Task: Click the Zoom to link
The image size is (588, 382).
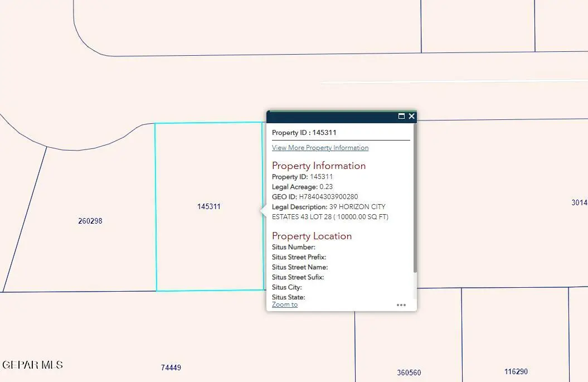Action: pyautogui.click(x=284, y=304)
